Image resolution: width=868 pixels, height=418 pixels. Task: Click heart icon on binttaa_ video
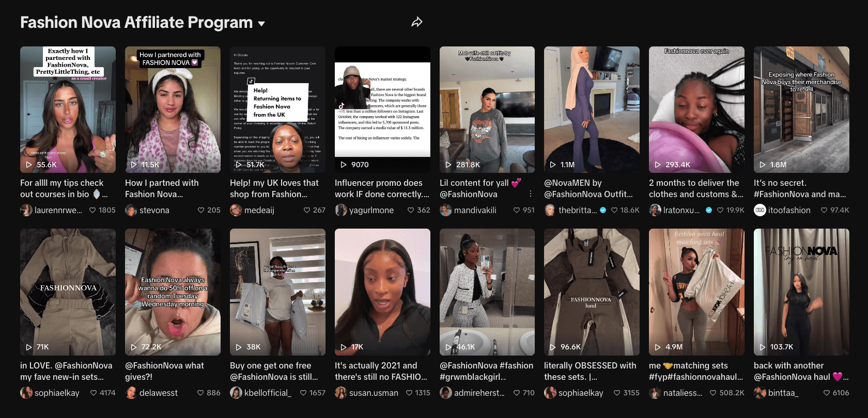[x=826, y=393]
